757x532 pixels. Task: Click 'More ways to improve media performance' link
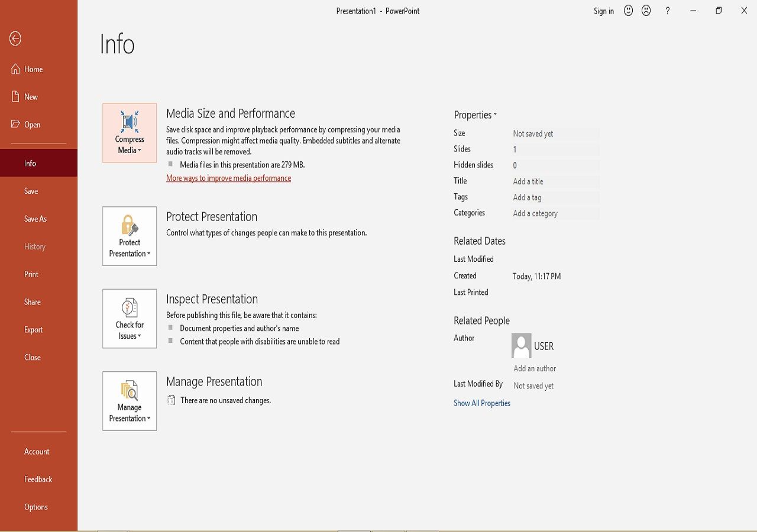point(228,178)
